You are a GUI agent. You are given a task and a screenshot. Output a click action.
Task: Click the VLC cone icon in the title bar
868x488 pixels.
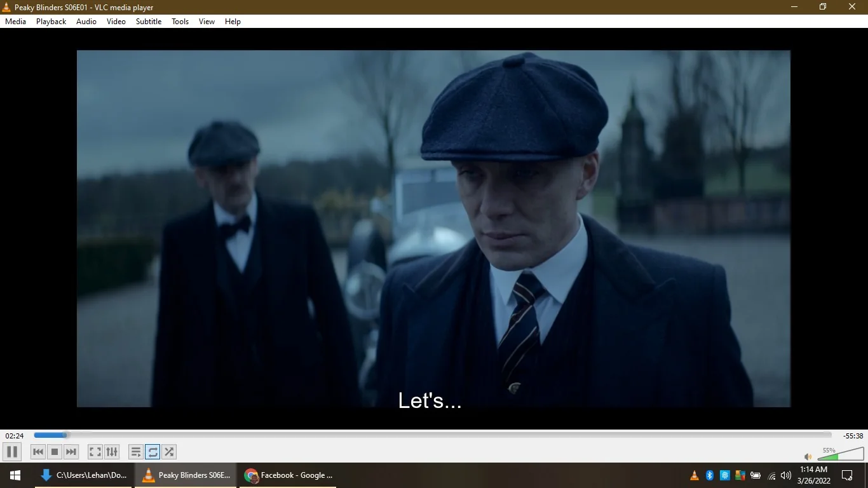7,7
